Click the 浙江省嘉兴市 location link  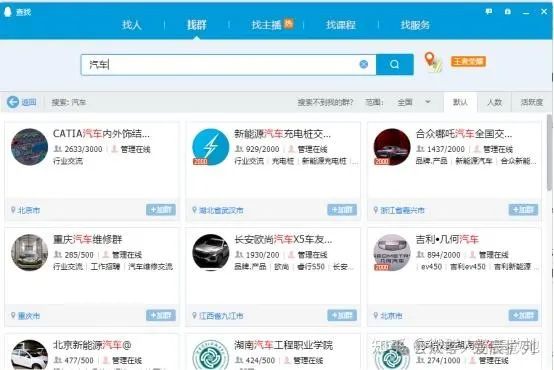click(402, 210)
